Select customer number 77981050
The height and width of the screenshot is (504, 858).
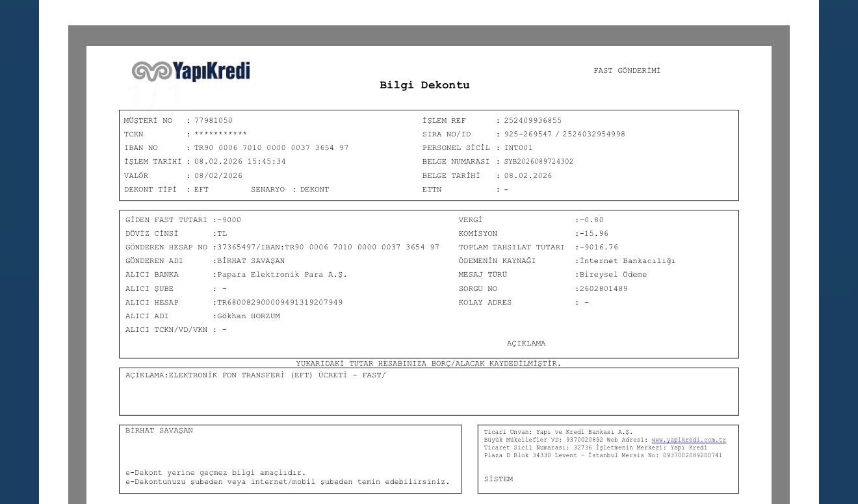pos(213,121)
